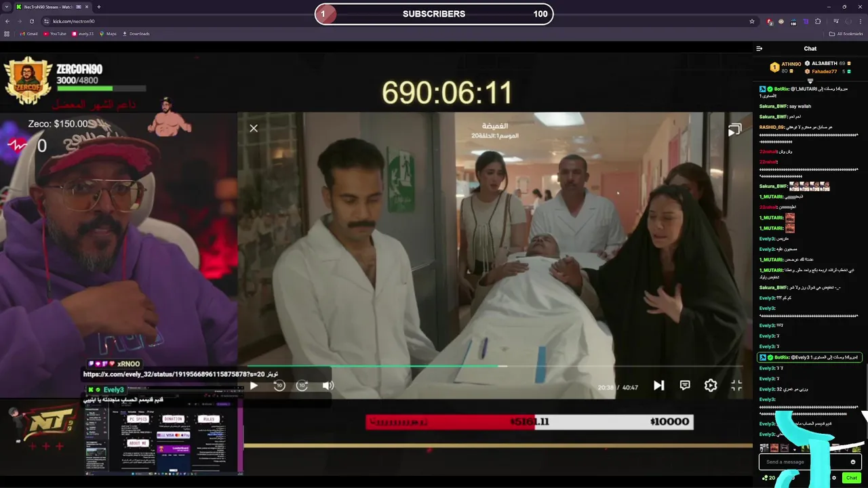Select the first quick emote above chat input
868x488 pixels.
[764, 448]
